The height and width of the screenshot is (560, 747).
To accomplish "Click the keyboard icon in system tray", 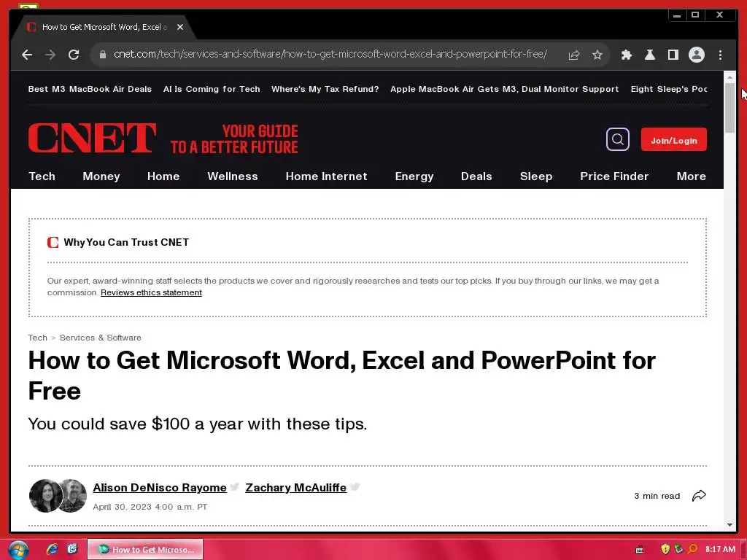I will [x=639, y=550].
